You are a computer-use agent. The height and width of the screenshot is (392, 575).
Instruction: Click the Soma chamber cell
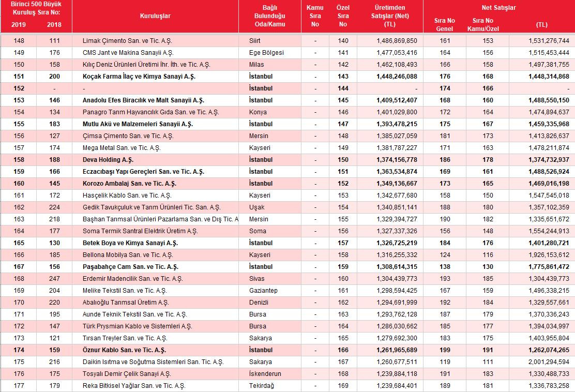(x=258, y=231)
